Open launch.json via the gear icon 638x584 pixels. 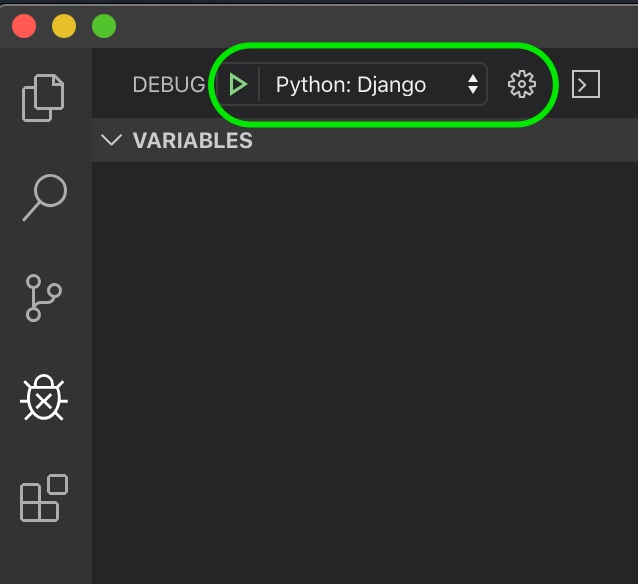tap(522, 84)
